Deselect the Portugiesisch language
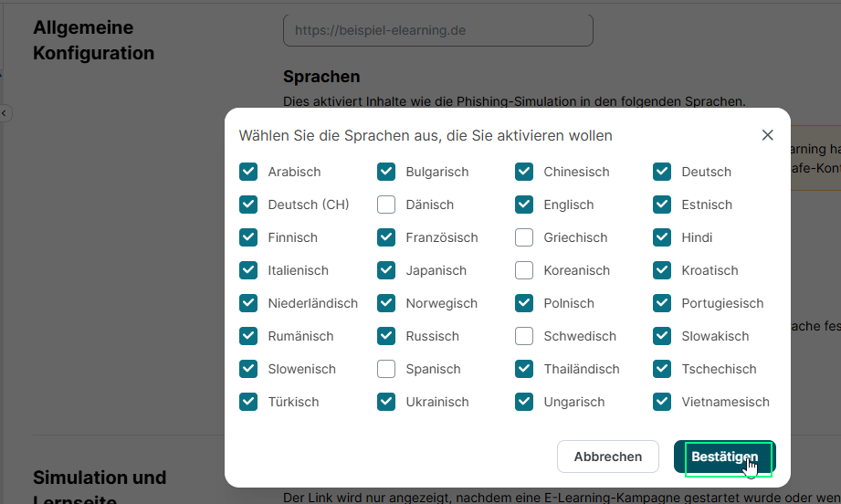841x504 pixels. click(662, 303)
